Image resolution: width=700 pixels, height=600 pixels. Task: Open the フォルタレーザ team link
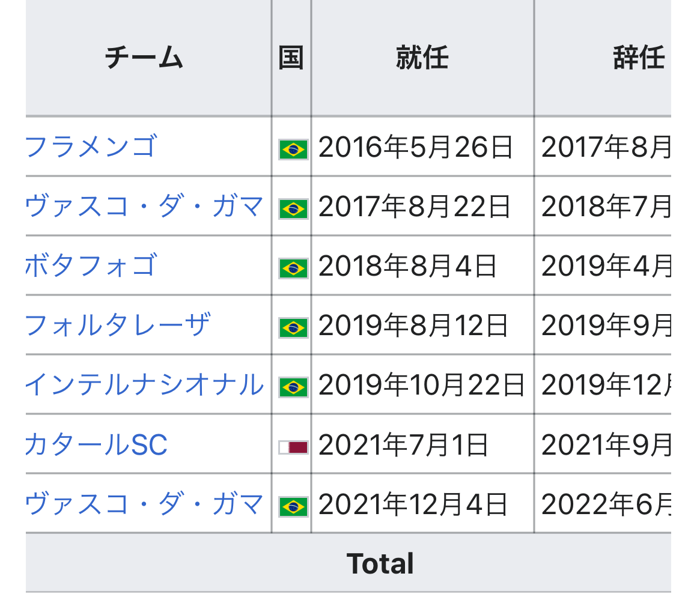tap(118, 325)
